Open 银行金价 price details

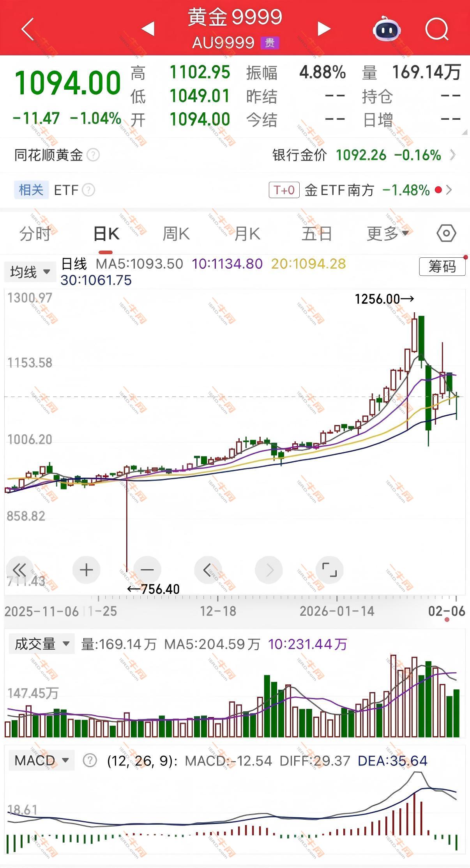tap(364, 155)
